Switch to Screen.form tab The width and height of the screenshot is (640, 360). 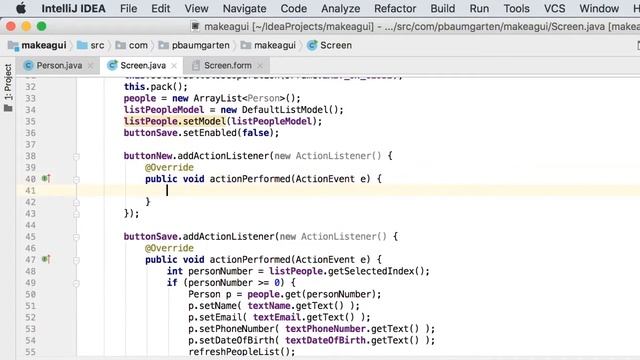point(227,65)
